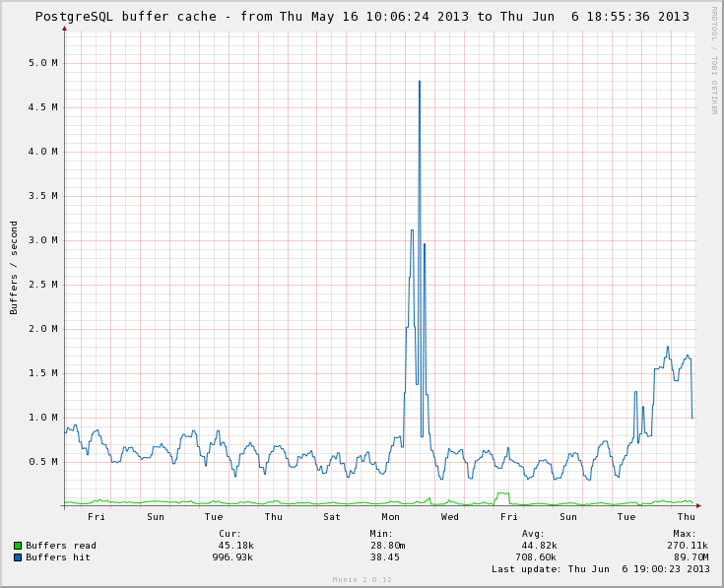Click the Wed label on the x-axis

click(x=450, y=516)
